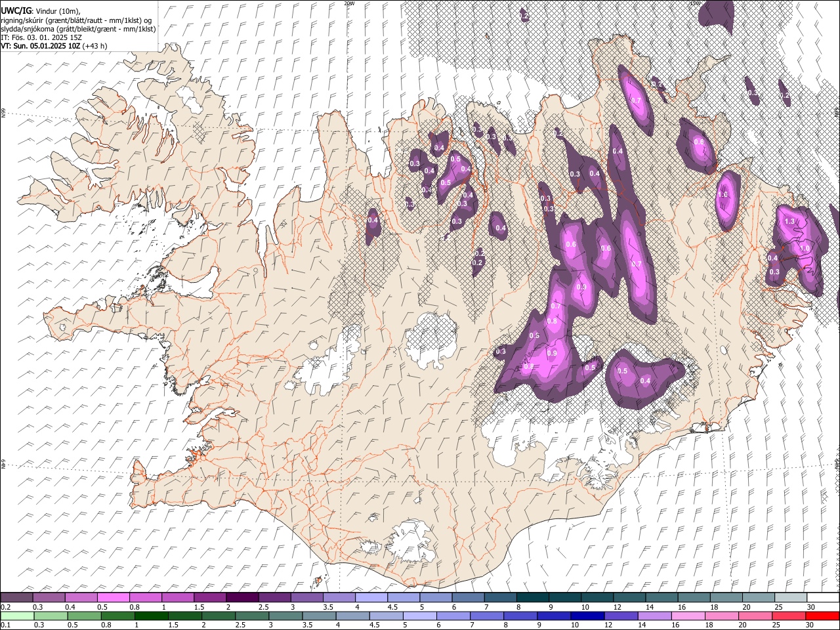Click the lower legend swatch between 25 and 30
Screen dimensions: 840x630
click(788, 616)
